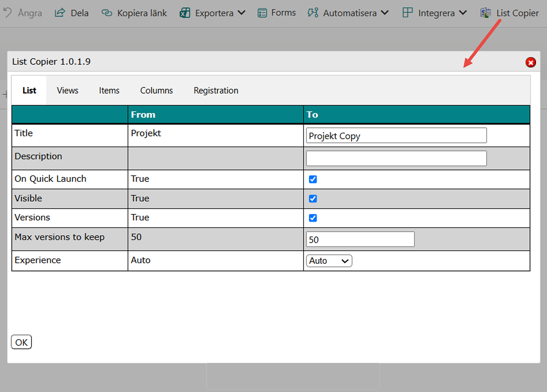Disable the Versions checkbox
The image size is (547, 392).
313,218
